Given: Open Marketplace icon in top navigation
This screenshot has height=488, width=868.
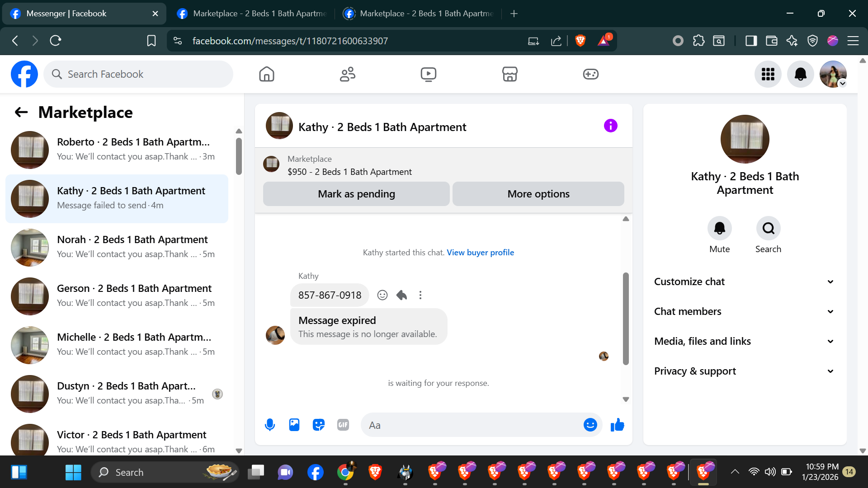Looking at the screenshot, I should click(x=509, y=74).
